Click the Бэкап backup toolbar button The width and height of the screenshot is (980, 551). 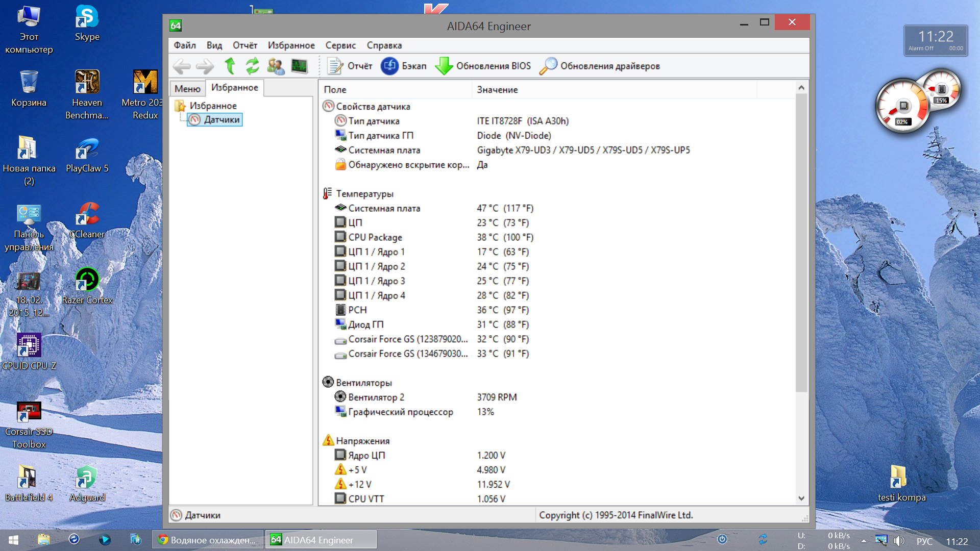coord(403,66)
